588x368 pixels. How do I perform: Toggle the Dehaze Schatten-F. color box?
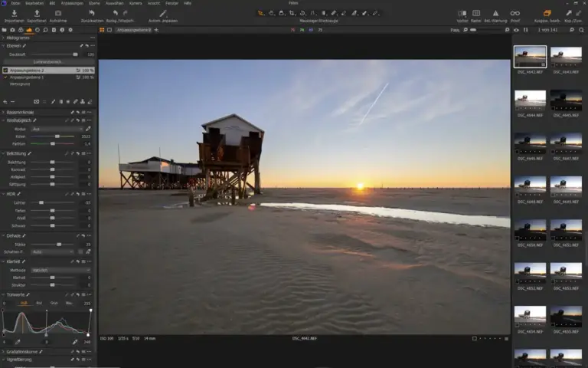click(x=80, y=252)
